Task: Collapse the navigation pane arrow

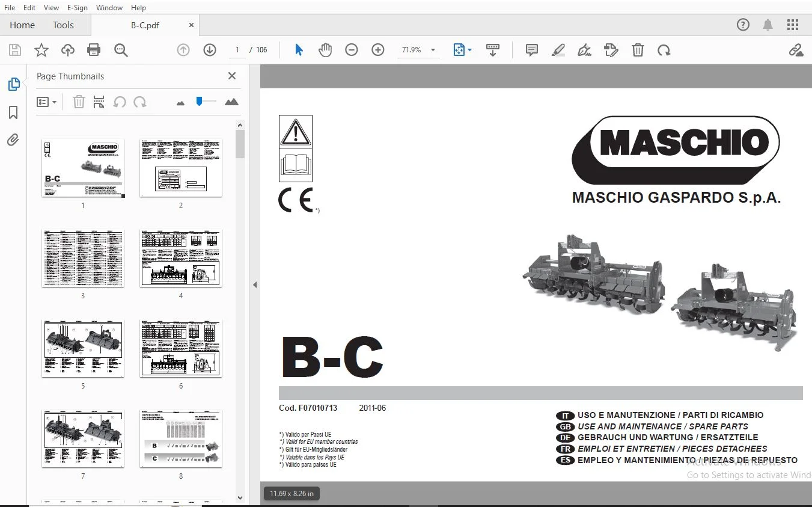Action: coord(255,284)
